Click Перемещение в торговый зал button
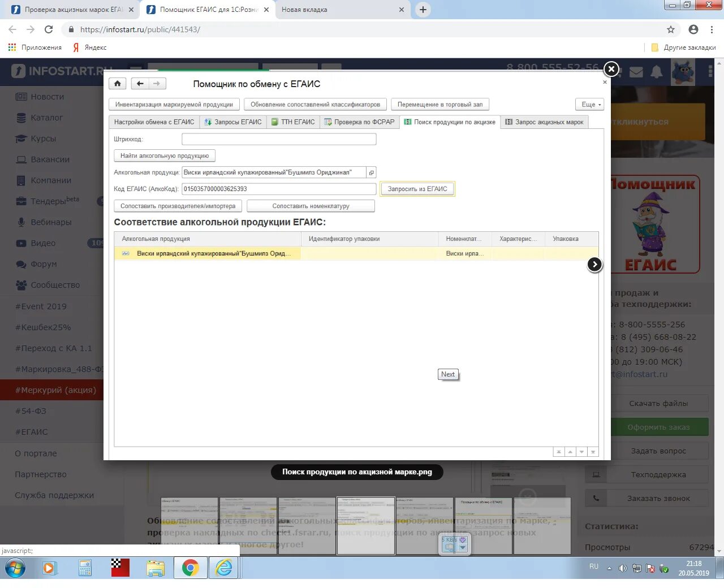Viewport: 724px width, 588px height. (x=440, y=105)
